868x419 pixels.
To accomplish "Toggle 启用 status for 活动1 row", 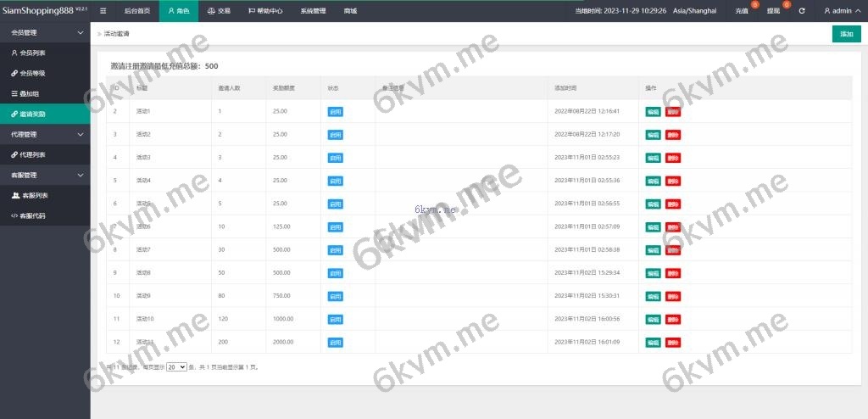I will pyautogui.click(x=335, y=111).
